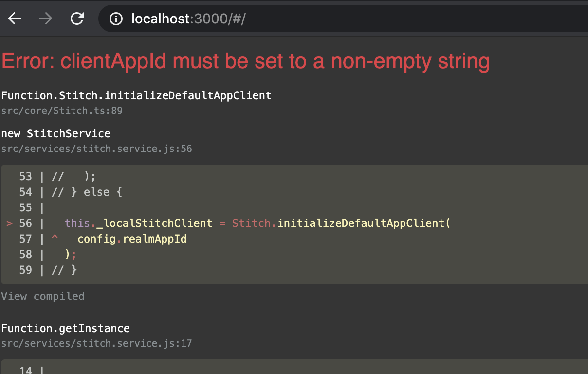Screen dimensions: 588x374
Task: Click config.realmAppId in the code snippet
Action: 132,239
